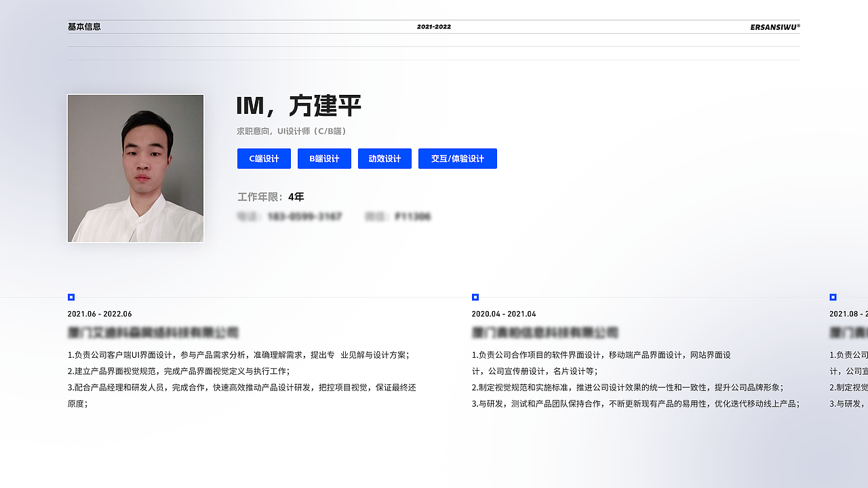Image resolution: width=868 pixels, height=488 pixels.
Task: Click the 2021.06 - 2022.06 timeline marker square
Action: click(x=71, y=297)
